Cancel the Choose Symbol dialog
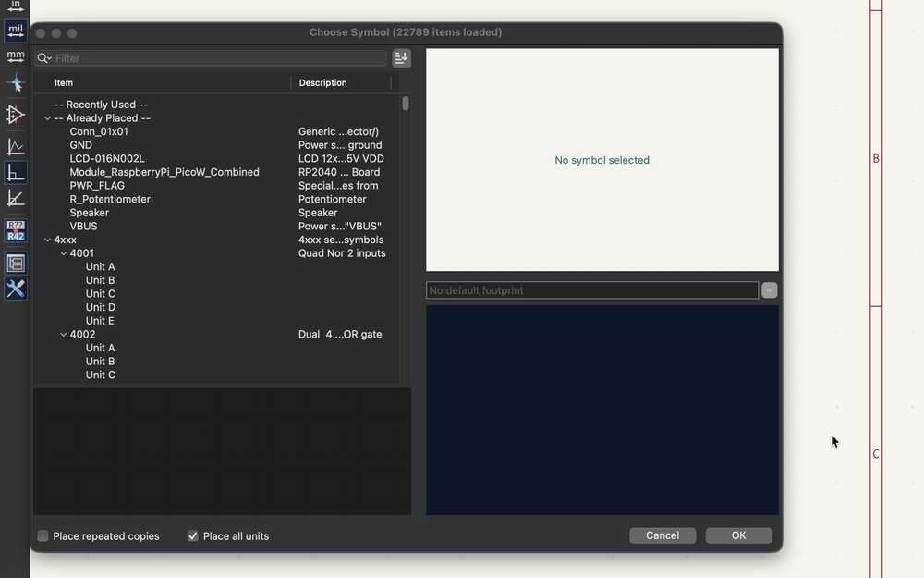Screen dimensions: 924x578 [663, 535]
